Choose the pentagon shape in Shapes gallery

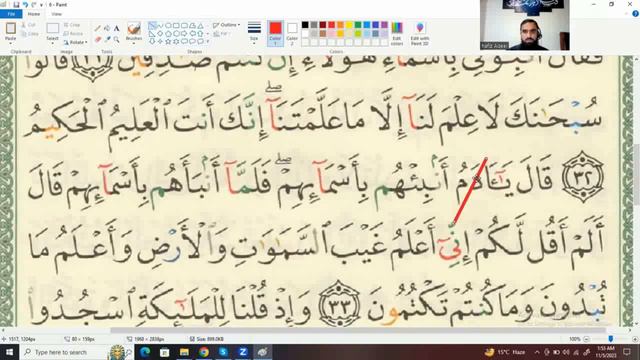168,33
